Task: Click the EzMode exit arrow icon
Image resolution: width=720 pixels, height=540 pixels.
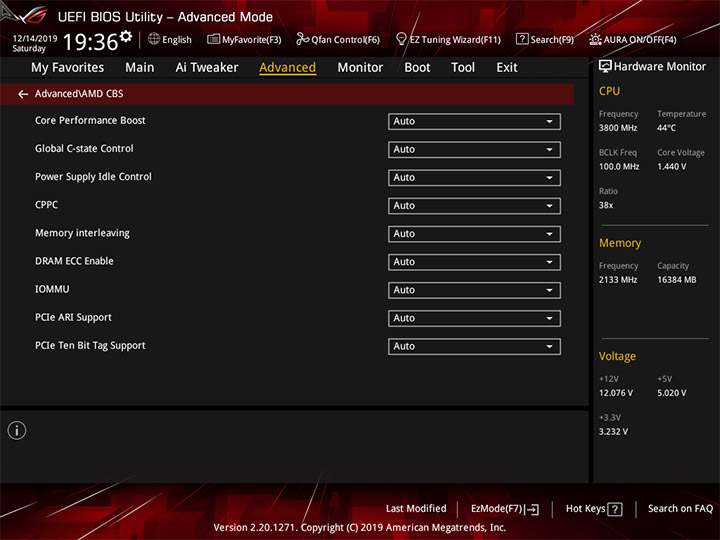Action: (x=532, y=509)
